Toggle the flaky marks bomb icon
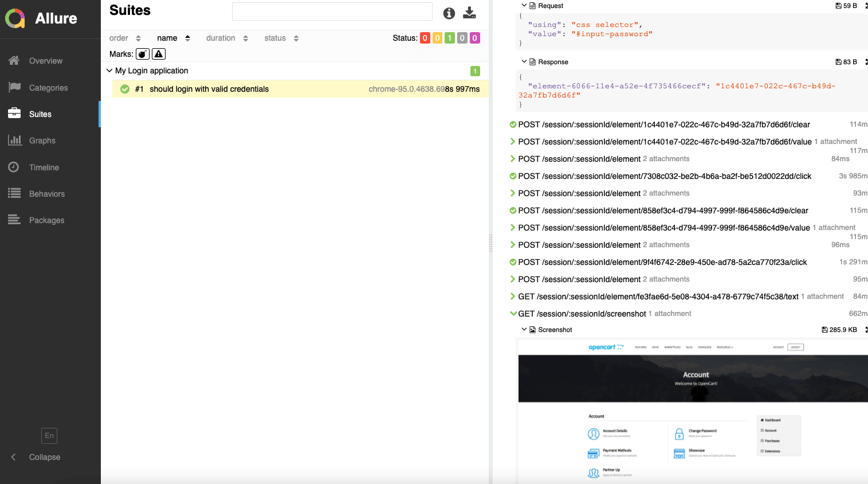The height and width of the screenshot is (484, 868). point(143,54)
